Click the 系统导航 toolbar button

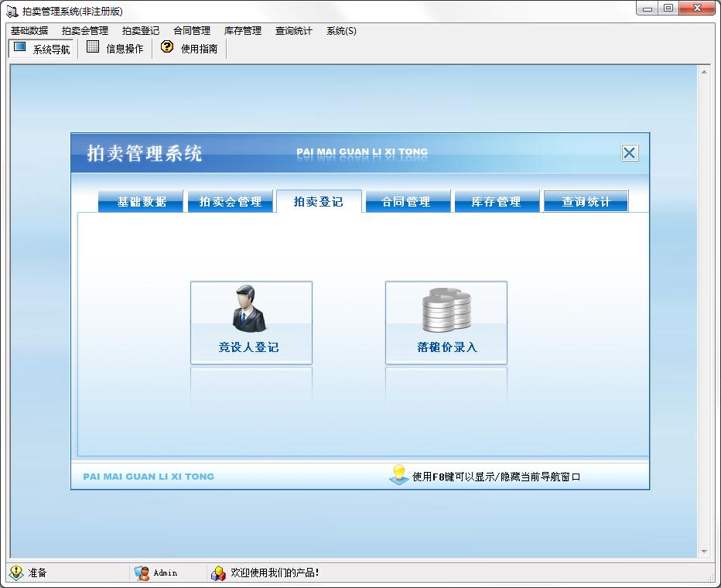pos(41,48)
